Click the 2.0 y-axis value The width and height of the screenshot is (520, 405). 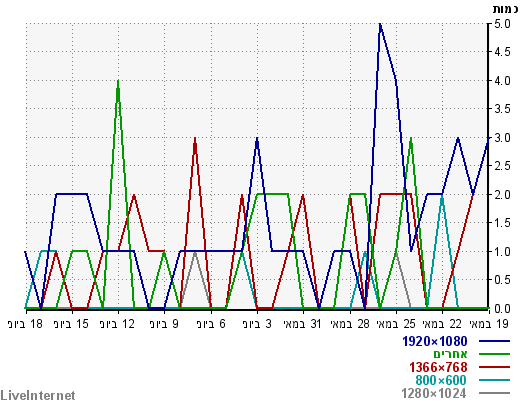coord(502,195)
